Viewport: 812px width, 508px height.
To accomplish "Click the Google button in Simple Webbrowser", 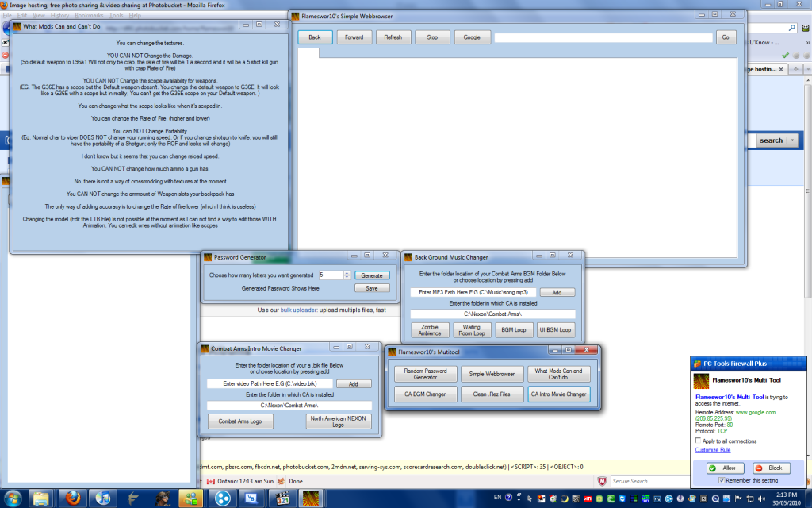I will (x=472, y=37).
